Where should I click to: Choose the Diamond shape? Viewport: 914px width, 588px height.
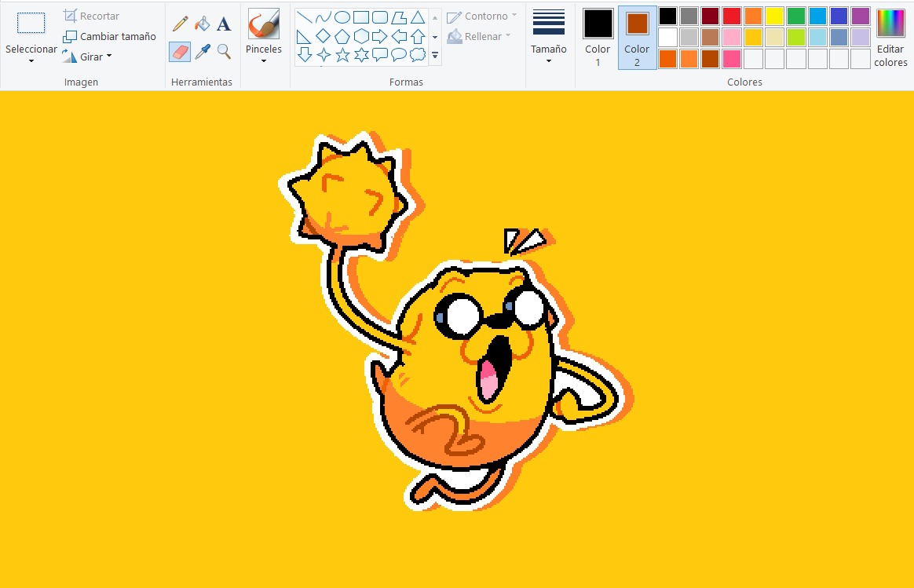[323, 36]
